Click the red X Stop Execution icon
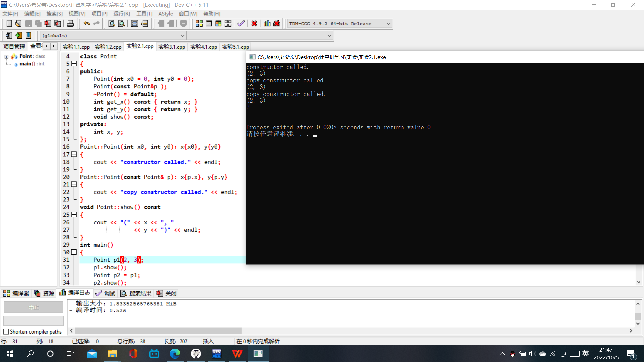 point(254,24)
